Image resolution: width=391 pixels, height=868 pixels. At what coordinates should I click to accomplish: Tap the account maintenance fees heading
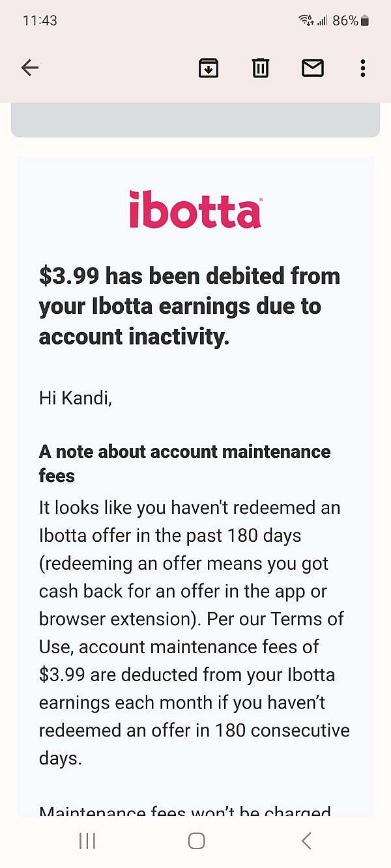(185, 462)
